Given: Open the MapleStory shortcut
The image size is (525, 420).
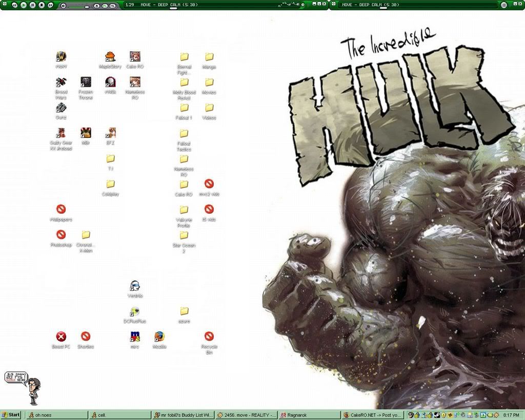Looking at the screenshot, I should [x=110, y=59].
